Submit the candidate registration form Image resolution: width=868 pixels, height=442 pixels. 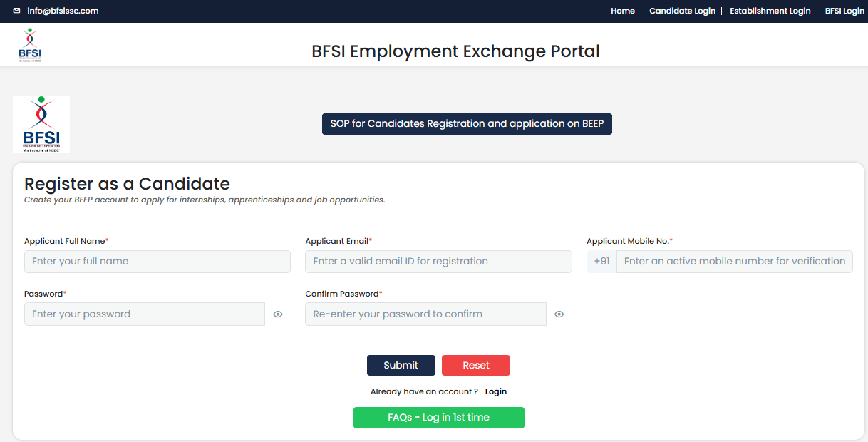(401, 365)
